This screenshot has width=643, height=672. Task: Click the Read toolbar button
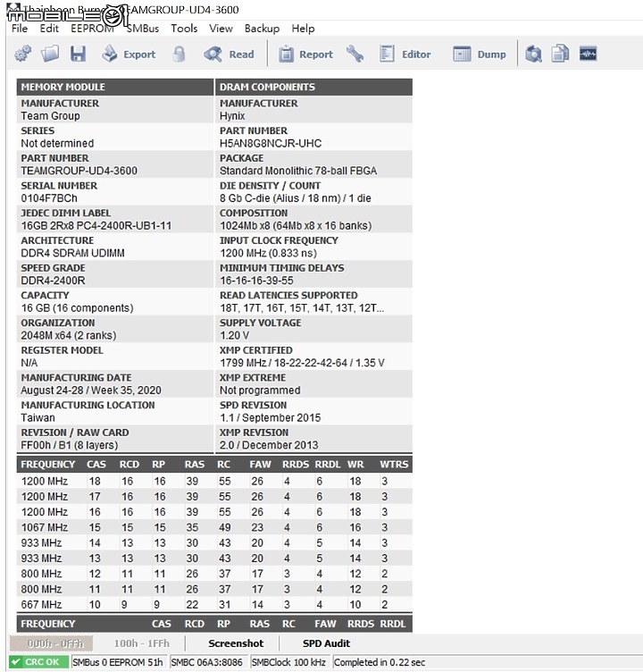(230, 54)
